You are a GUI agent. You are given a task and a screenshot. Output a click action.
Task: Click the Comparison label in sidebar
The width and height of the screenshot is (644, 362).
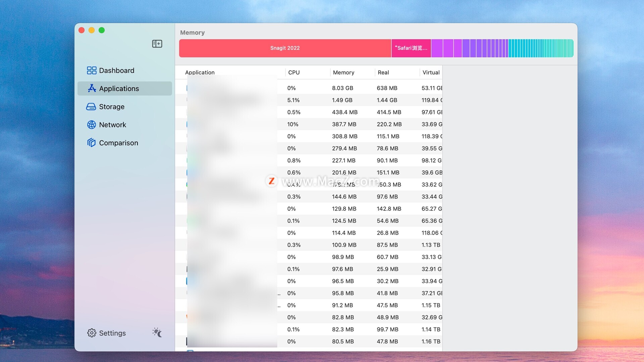click(x=118, y=143)
